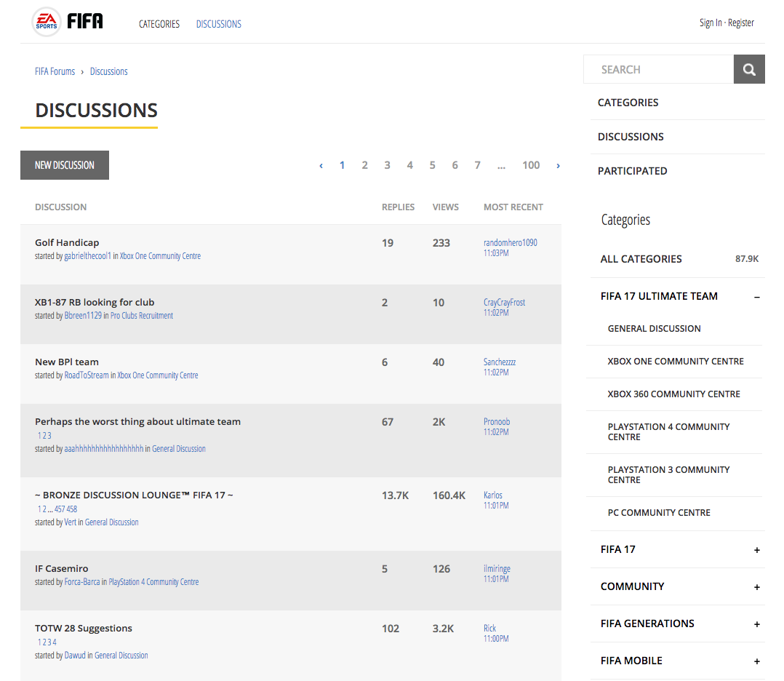Image resolution: width=784 pixels, height=681 pixels.
Task: Click the New Discussion button
Action: coord(65,165)
